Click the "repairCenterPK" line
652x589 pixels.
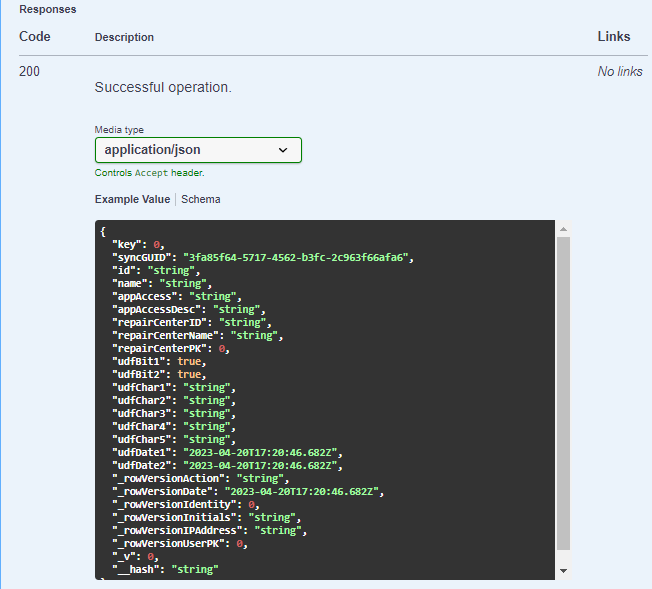pyautogui.click(x=171, y=349)
